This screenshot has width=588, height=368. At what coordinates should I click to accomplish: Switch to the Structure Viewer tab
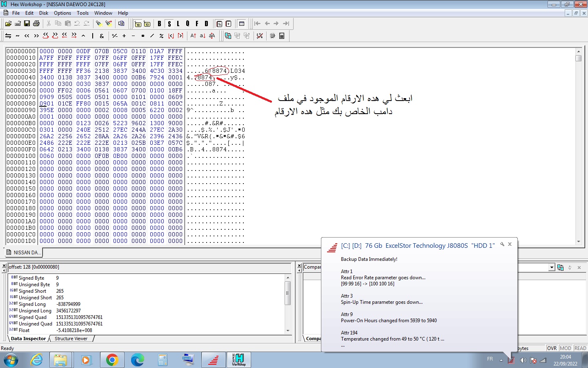71,339
